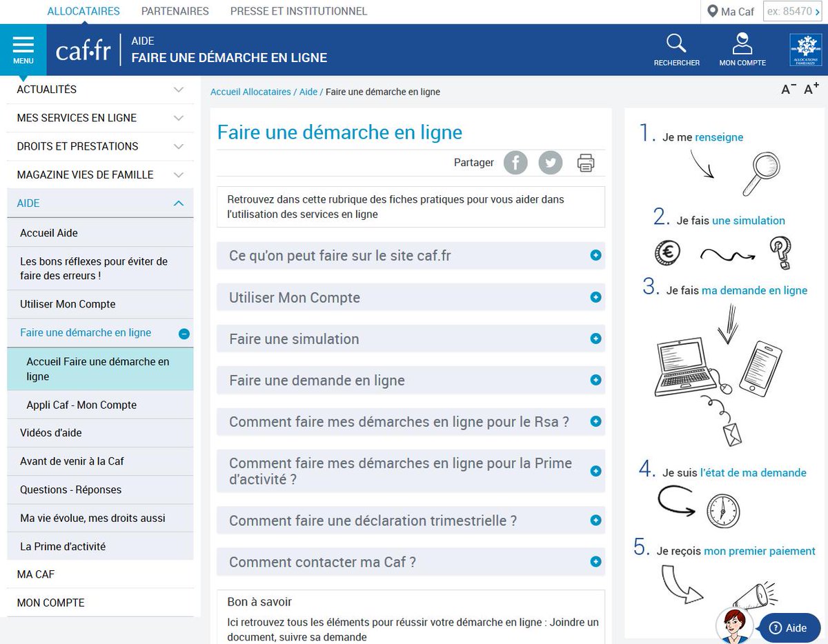Open 'Appli Caf - Mon Compte' item
828x644 pixels.
click(x=100, y=405)
